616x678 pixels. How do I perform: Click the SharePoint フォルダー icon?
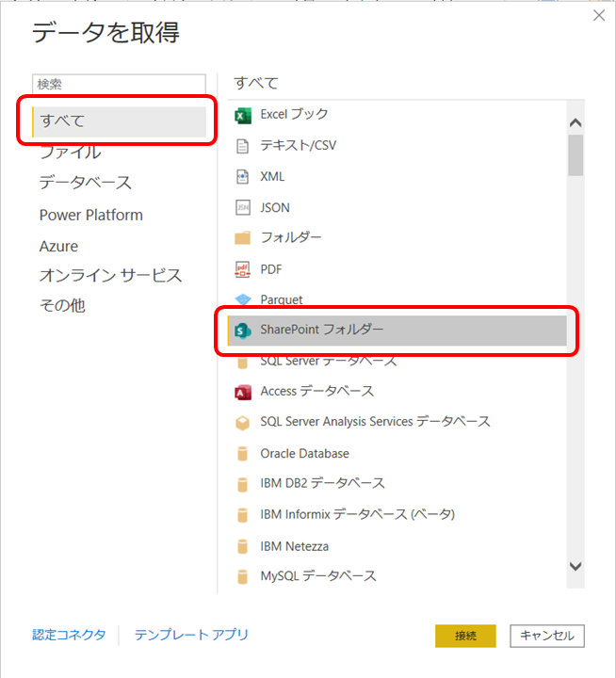(243, 331)
